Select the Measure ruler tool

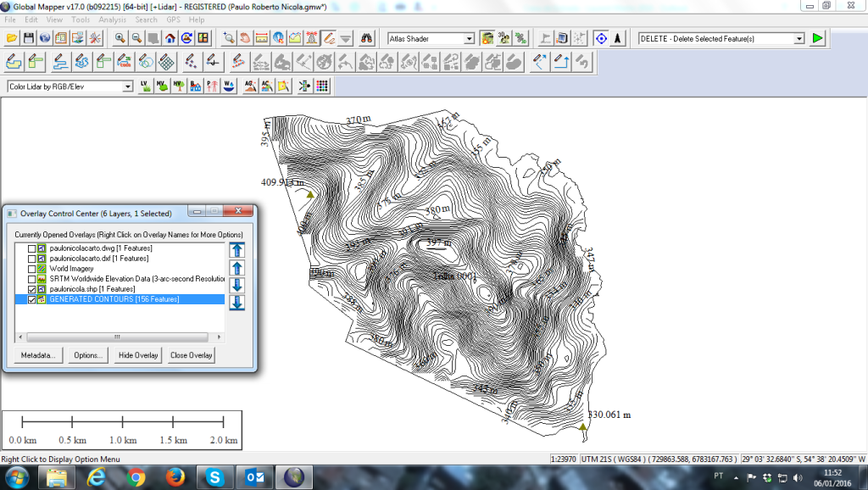[261, 38]
